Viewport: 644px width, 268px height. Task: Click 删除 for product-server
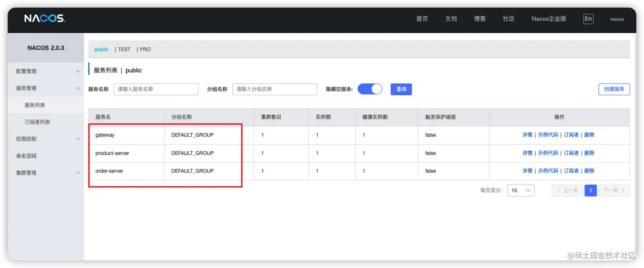[x=589, y=153]
